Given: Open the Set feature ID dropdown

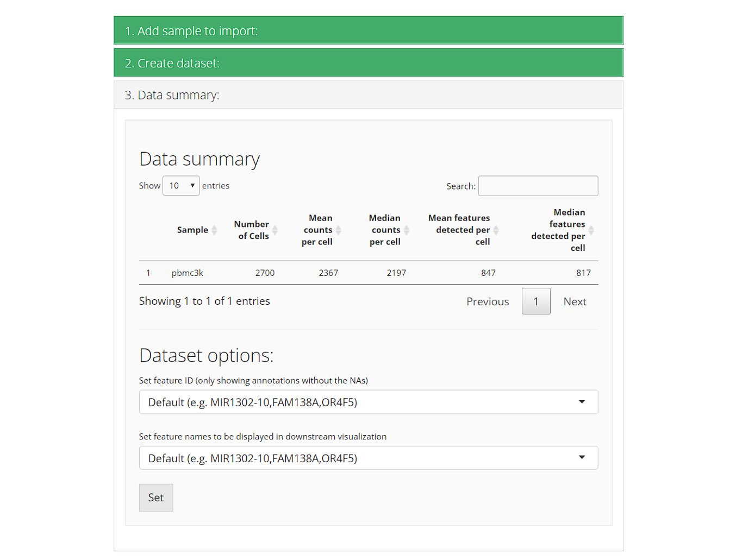Looking at the screenshot, I should pos(368,402).
